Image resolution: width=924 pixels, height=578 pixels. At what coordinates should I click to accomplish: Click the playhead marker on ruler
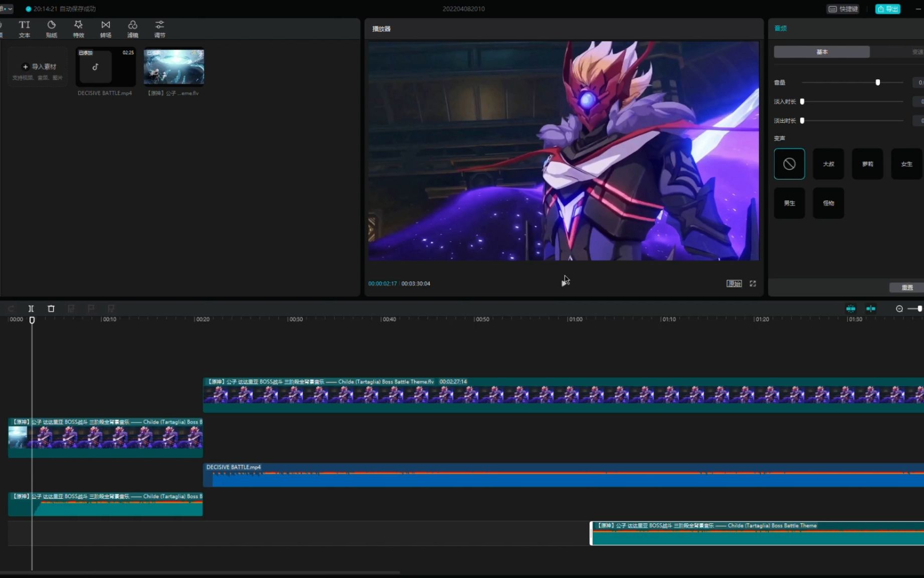point(32,320)
